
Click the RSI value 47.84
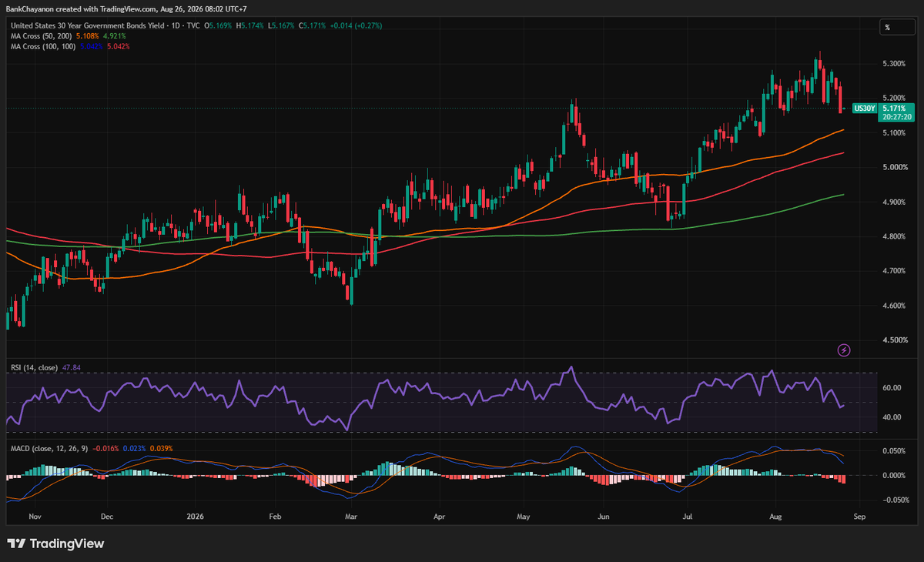pyautogui.click(x=70, y=368)
